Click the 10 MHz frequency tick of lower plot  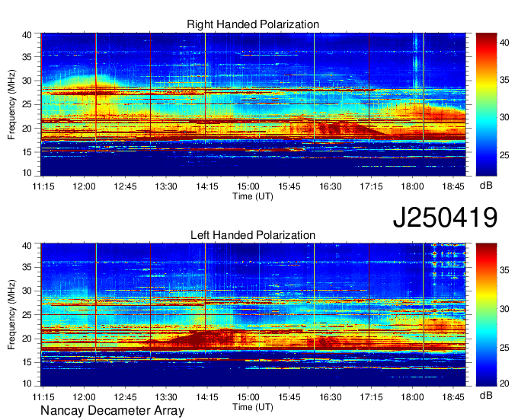27,383
